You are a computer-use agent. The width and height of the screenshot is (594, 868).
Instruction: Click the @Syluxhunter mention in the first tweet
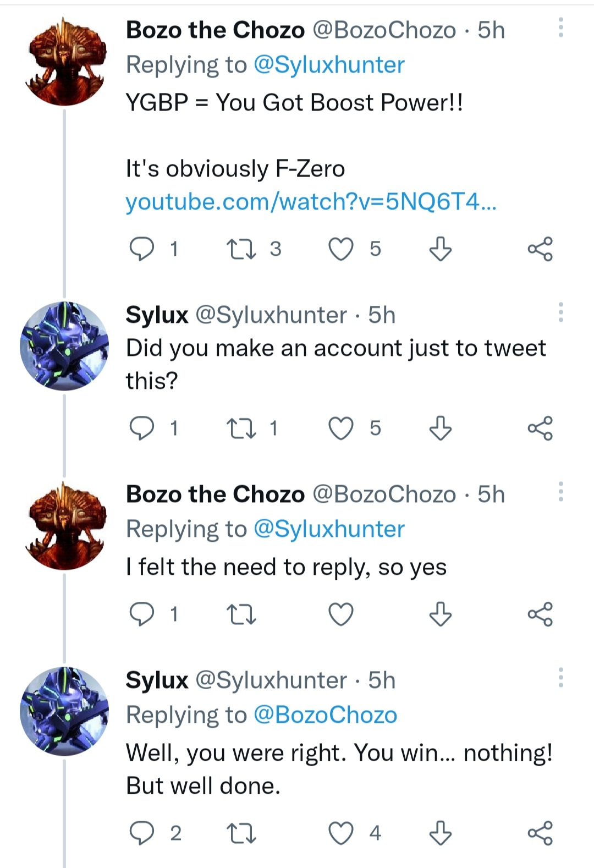click(x=329, y=65)
